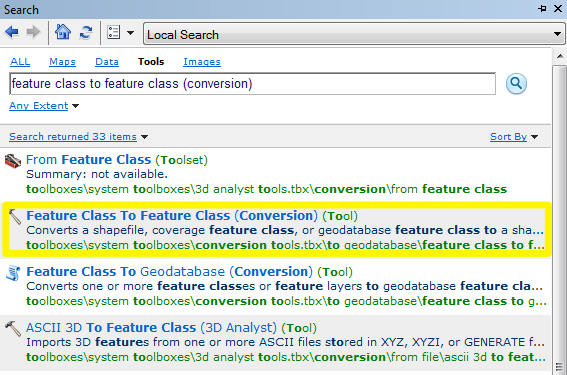This screenshot has width=567, height=375.
Task: Open From Feature Class (Toolset) result
Action: 117,160
